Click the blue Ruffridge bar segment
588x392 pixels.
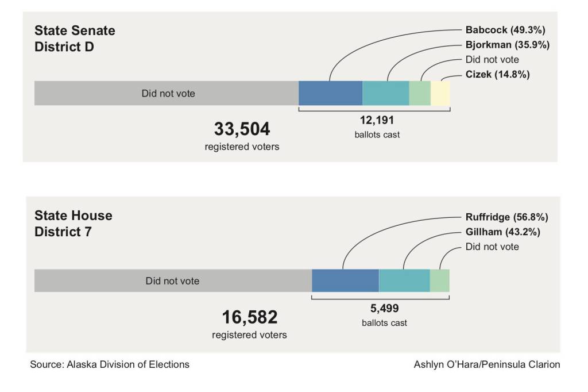(x=345, y=280)
